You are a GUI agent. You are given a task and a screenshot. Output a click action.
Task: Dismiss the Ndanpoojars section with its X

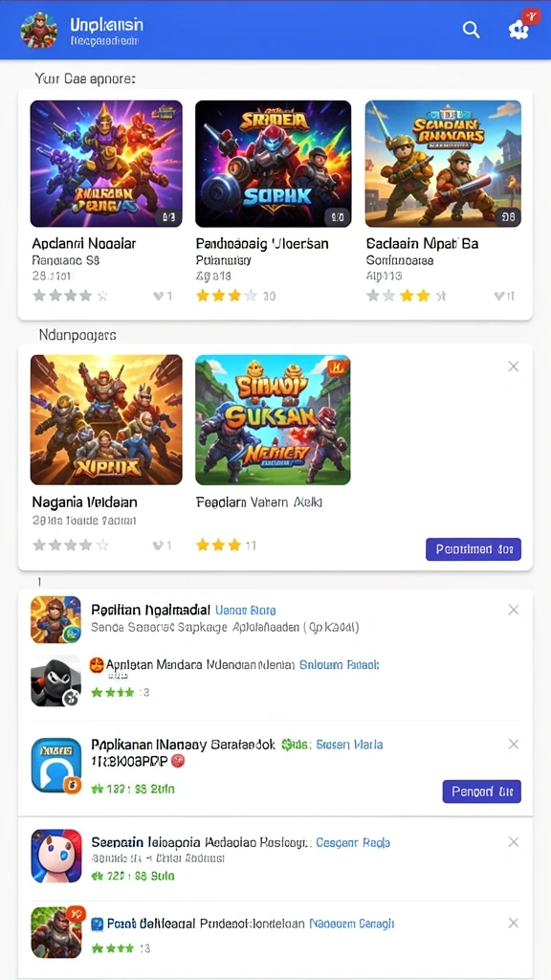tap(514, 367)
